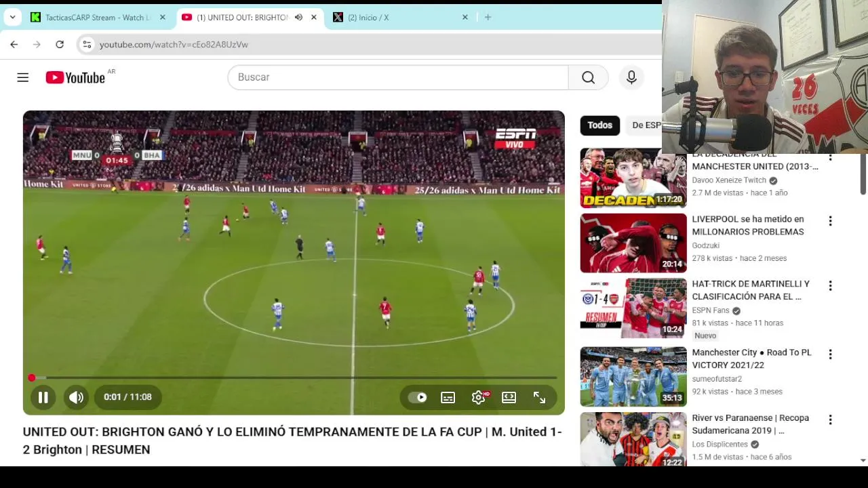Screen dimensions: 868x488
Task: Open more options for Manchester United decadencia video
Action: coord(830,158)
